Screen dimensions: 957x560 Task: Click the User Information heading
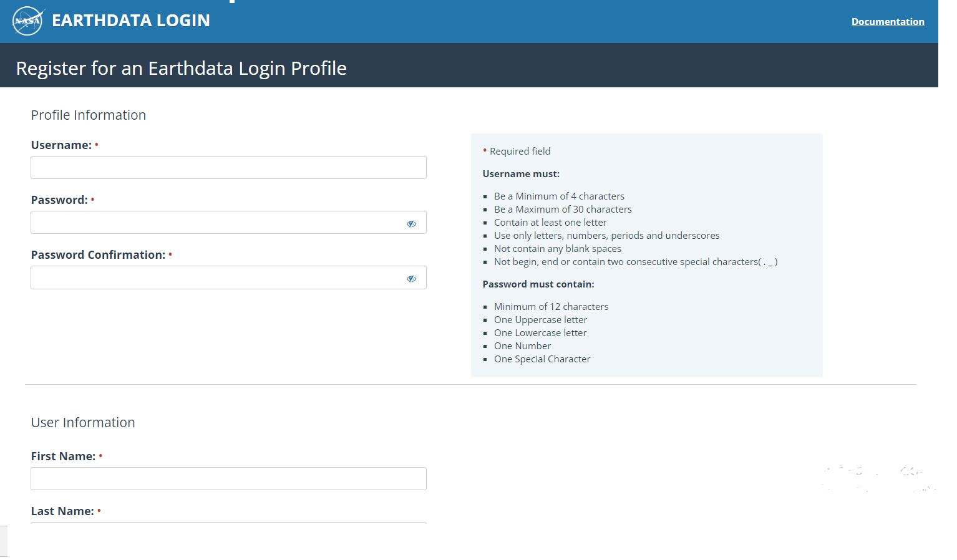(x=83, y=423)
